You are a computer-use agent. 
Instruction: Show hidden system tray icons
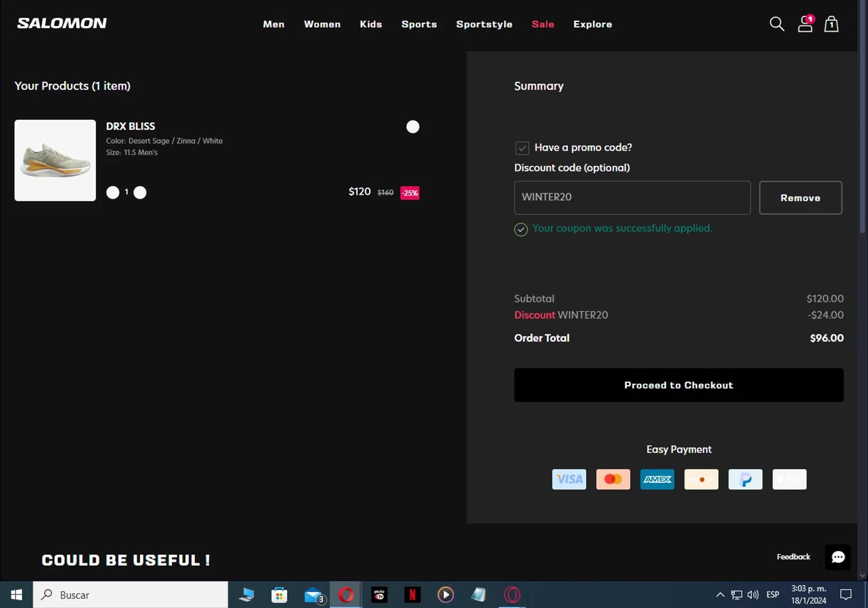coord(720,595)
